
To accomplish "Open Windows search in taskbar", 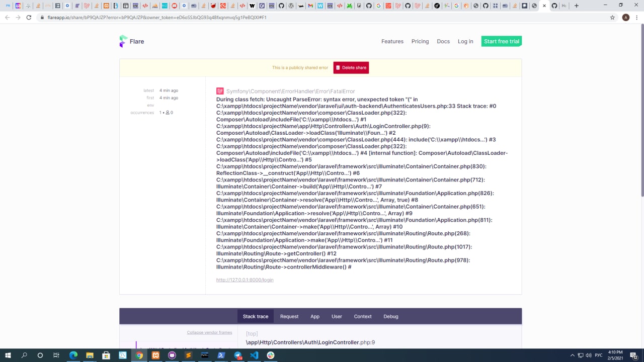I will click(24, 355).
